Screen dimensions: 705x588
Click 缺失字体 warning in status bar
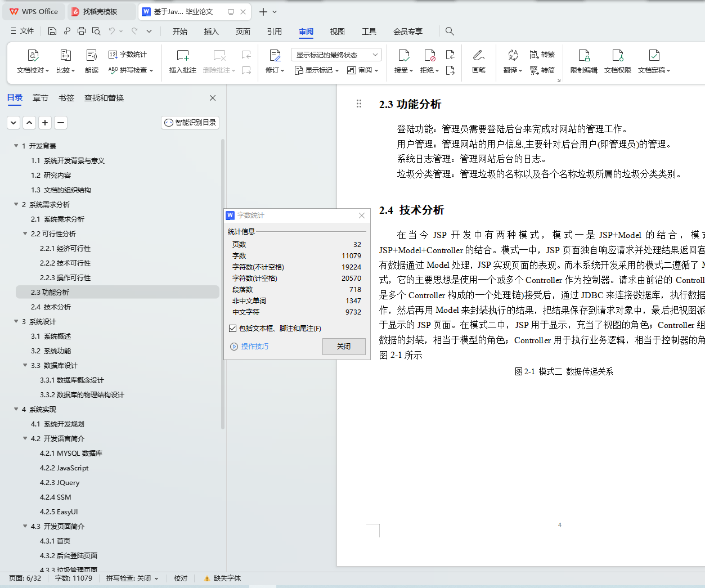(223, 578)
